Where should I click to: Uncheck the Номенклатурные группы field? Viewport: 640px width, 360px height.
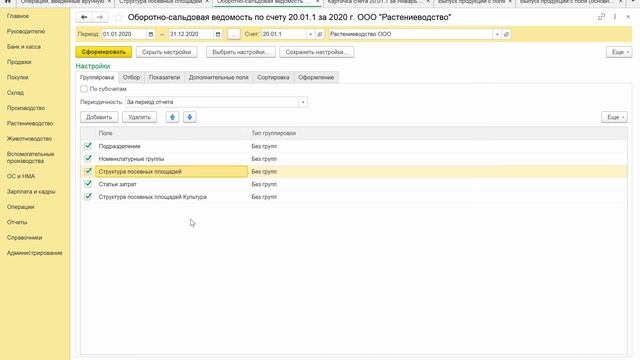(88, 158)
